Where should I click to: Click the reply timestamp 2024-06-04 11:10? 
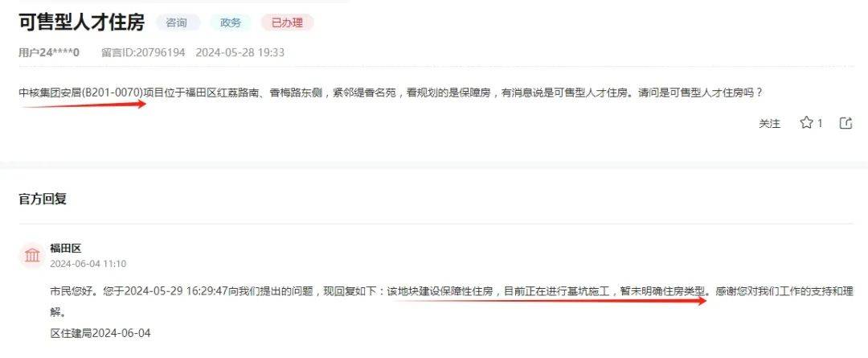pyautogui.click(x=88, y=264)
